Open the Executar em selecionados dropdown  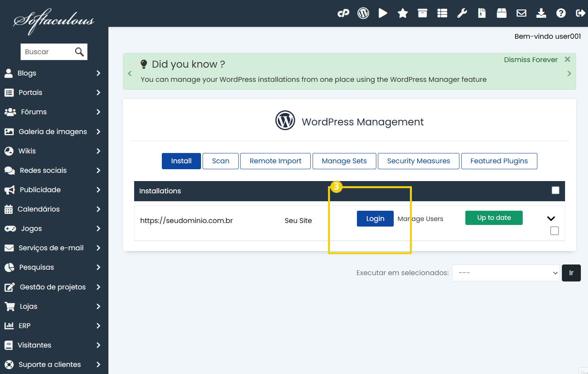click(506, 273)
